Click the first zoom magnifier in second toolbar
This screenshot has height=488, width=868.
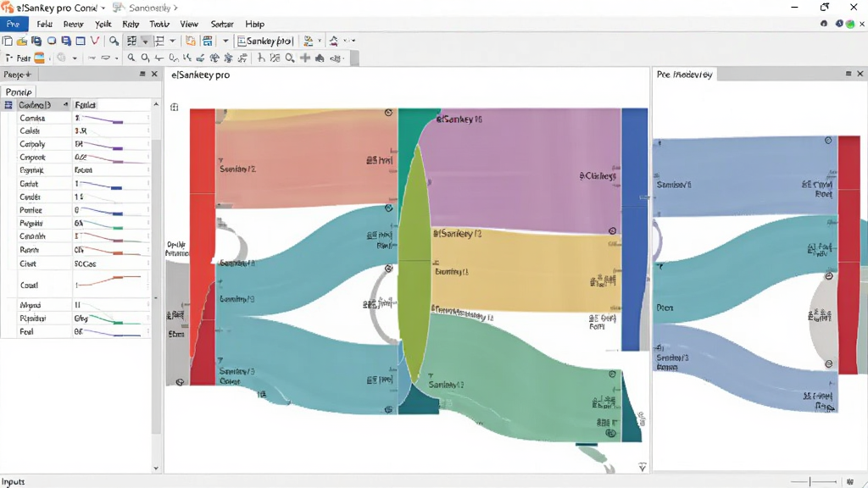tap(131, 58)
